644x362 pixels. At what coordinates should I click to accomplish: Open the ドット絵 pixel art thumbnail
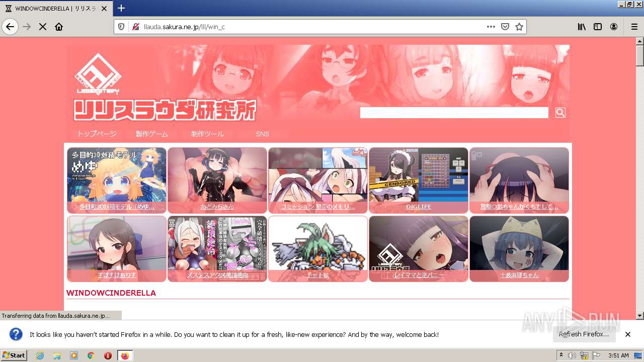click(318, 249)
